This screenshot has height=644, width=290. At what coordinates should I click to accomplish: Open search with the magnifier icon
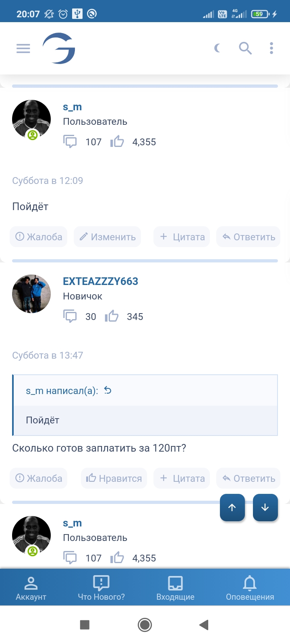click(245, 49)
